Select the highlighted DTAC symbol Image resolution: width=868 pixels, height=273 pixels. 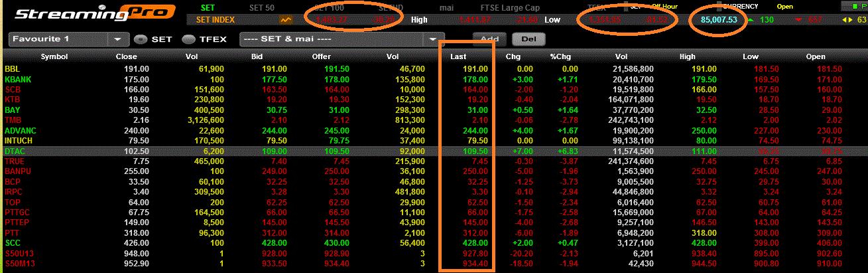coord(15,151)
